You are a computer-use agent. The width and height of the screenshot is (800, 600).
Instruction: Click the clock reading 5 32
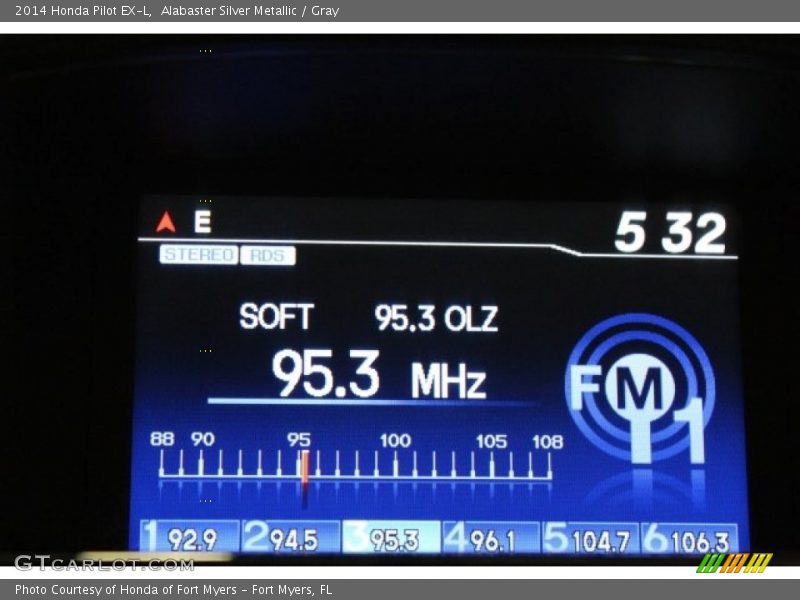[670, 233]
